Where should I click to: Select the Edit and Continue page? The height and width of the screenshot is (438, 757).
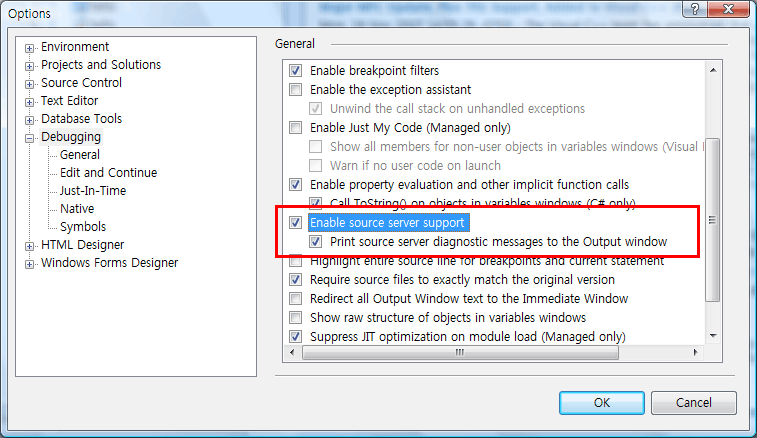[108, 173]
